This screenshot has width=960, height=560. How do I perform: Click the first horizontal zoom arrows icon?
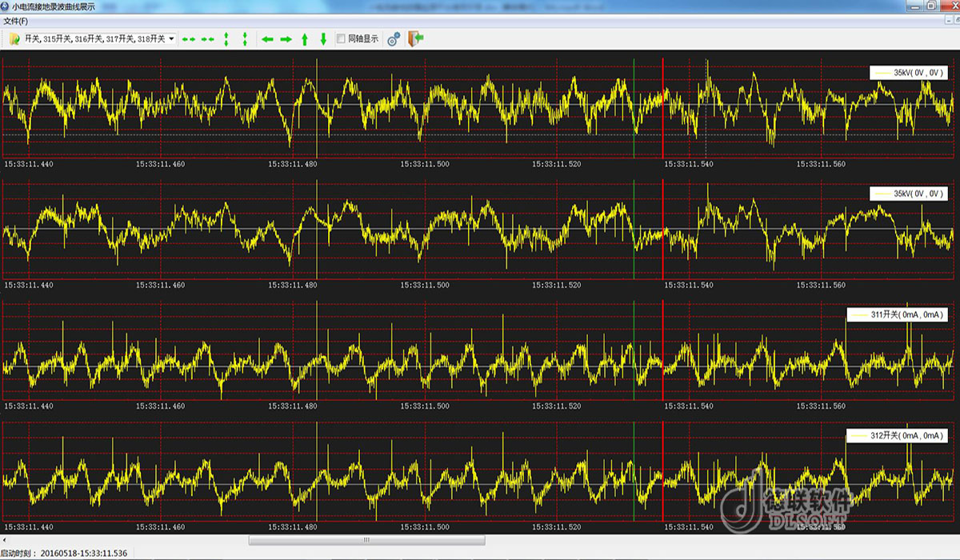pyautogui.click(x=189, y=38)
